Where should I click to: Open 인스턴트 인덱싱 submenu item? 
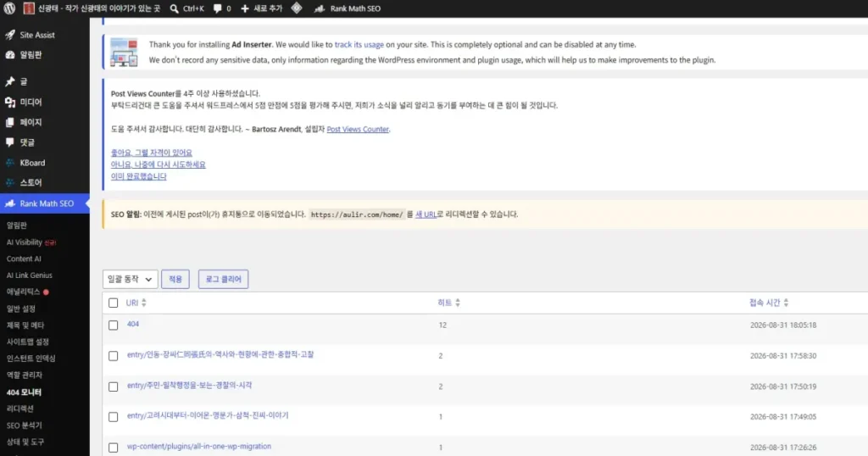(x=31, y=359)
